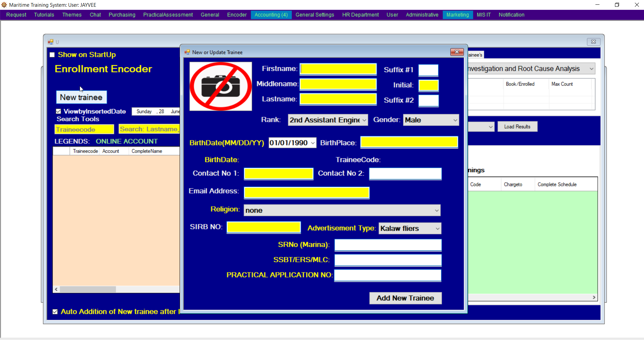
Task: Open the Notification menu
Action: (511, 15)
